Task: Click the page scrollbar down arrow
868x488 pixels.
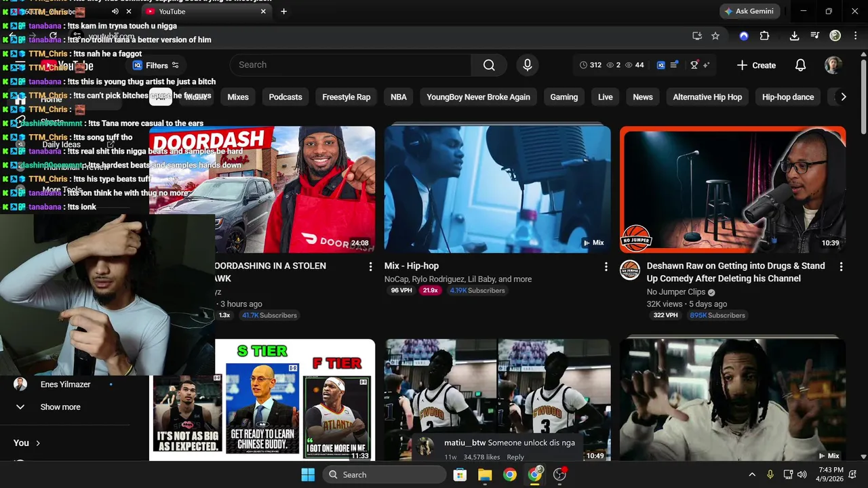Action: [863, 457]
